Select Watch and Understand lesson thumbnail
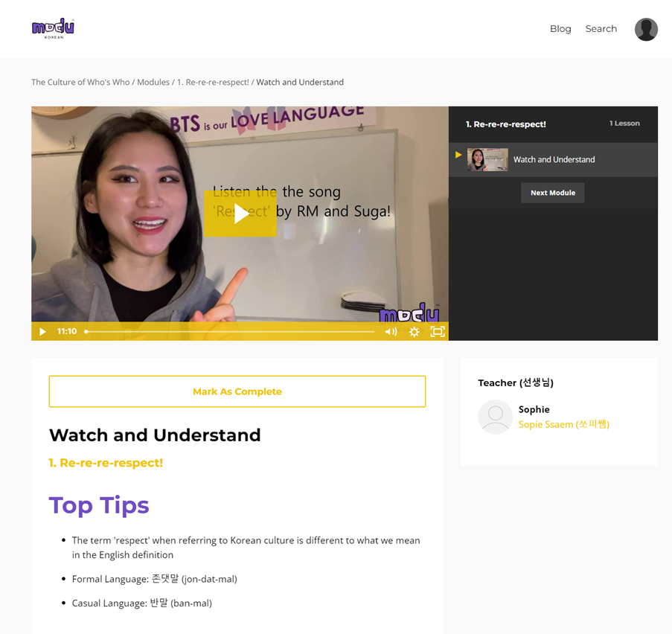The width and height of the screenshot is (672, 634). coord(487,159)
